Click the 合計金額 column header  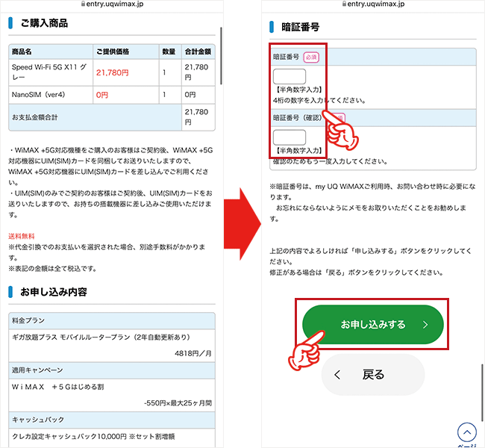198,52
